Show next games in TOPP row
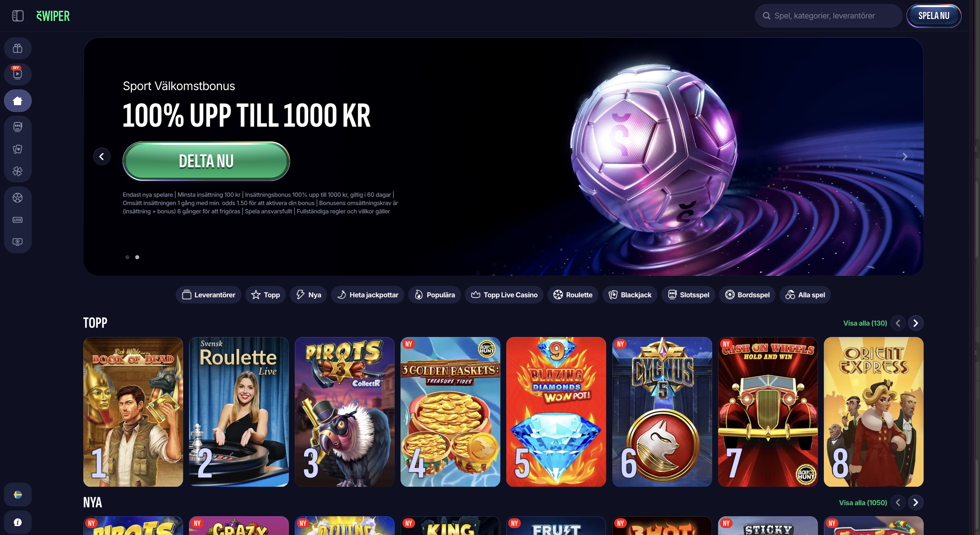The width and height of the screenshot is (980, 535). pos(915,323)
